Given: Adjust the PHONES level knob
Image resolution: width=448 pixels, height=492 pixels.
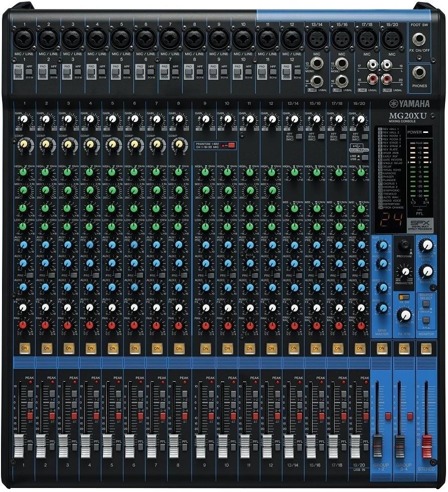Looking at the screenshot, I should [x=426, y=271].
